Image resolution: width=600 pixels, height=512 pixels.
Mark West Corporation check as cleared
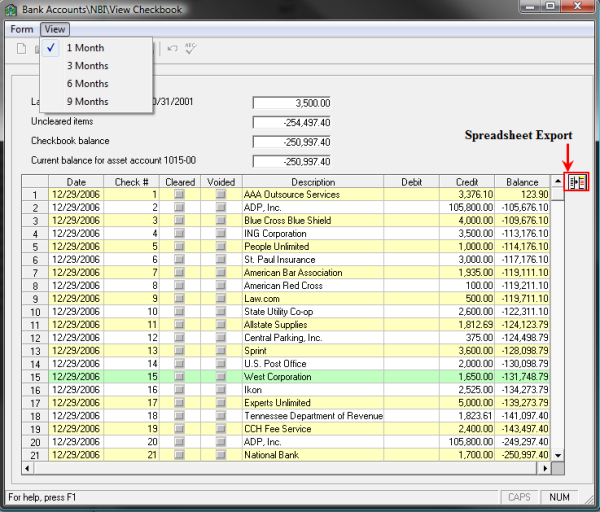180,376
